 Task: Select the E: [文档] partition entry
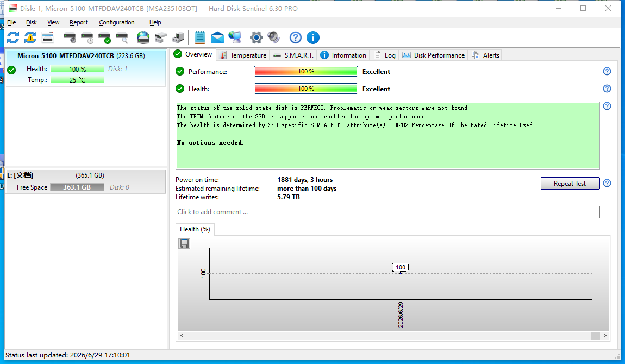coord(86,181)
